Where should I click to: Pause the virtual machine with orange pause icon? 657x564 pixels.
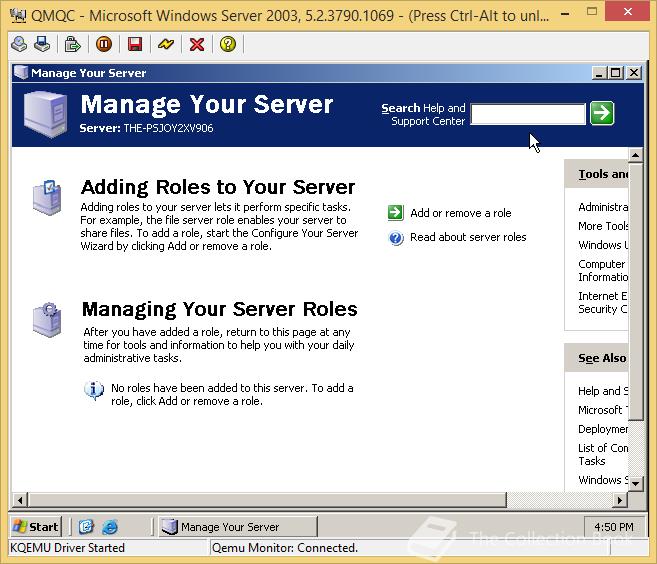[x=104, y=44]
